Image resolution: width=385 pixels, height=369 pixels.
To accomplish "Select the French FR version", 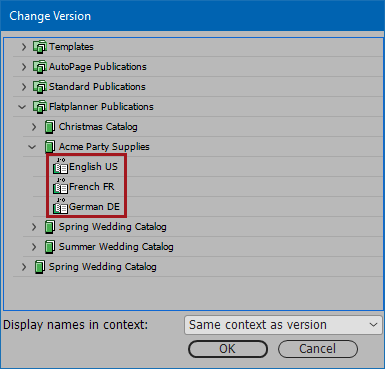I will pyautogui.click(x=92, y=187).
